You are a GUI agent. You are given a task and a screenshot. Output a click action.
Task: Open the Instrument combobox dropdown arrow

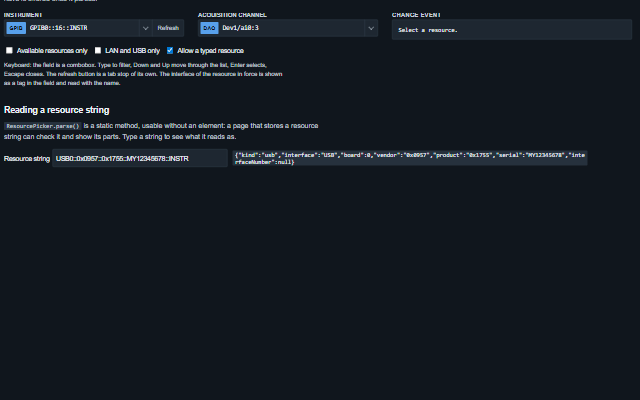[145, 28]
